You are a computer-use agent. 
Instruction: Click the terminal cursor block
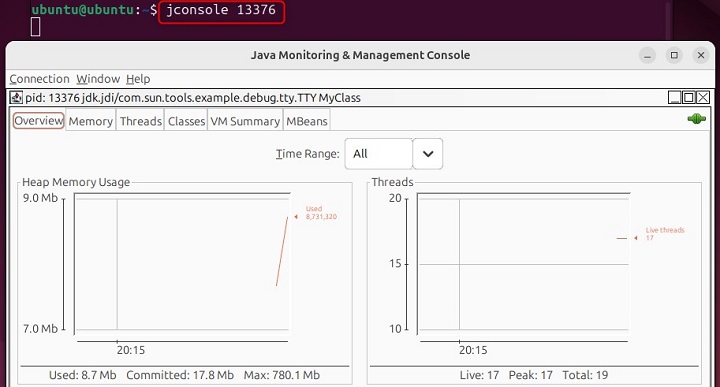pos(35,27)
